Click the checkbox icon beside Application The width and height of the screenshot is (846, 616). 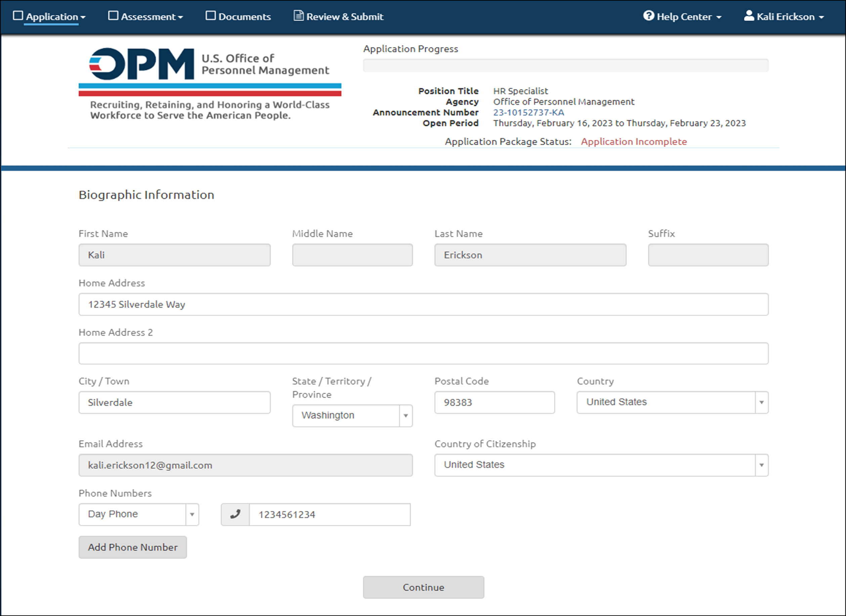pos(17,16)
